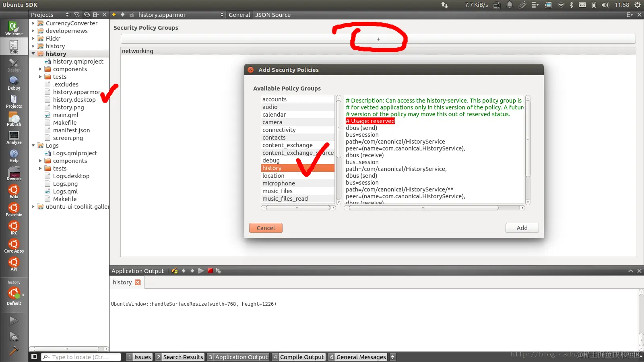Screen dimensions: 644x362
Task: Open the Publish mode
Action: (x=14, y=119)
